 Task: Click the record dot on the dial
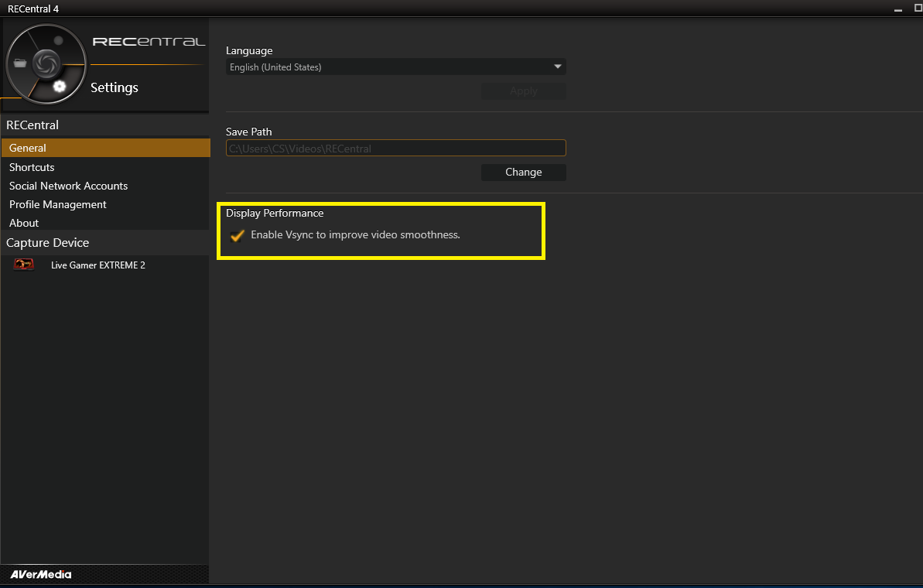pyautogui.click(x=58, y=40)
